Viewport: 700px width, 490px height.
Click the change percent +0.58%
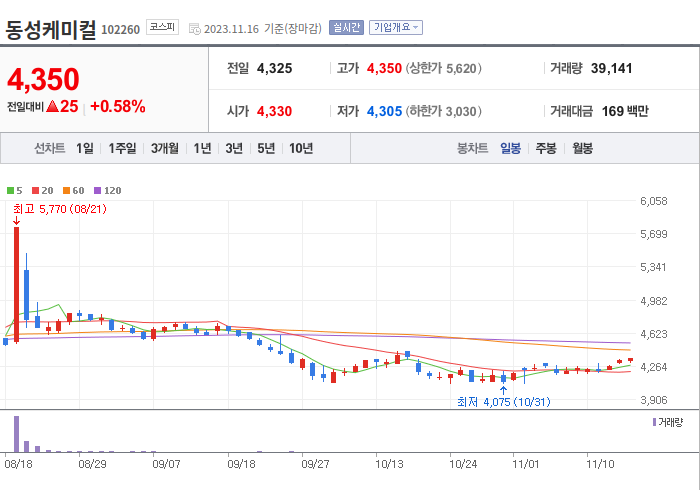(118, 106)
